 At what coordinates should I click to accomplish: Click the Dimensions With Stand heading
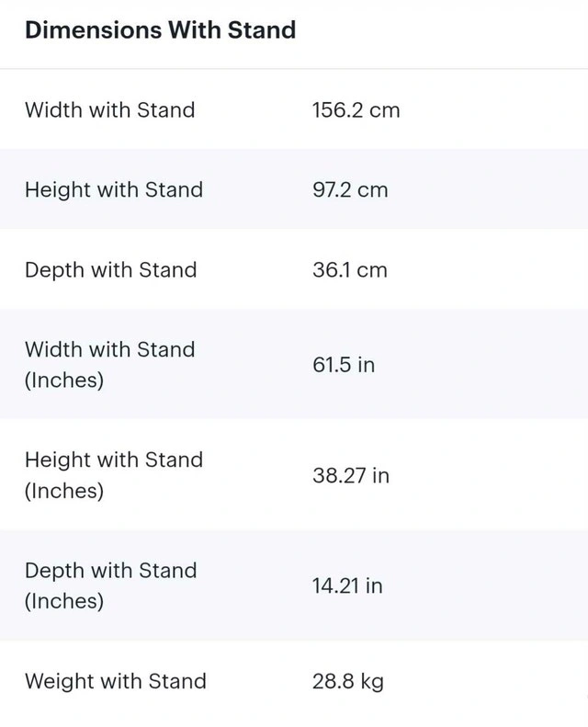coord(160,30)
